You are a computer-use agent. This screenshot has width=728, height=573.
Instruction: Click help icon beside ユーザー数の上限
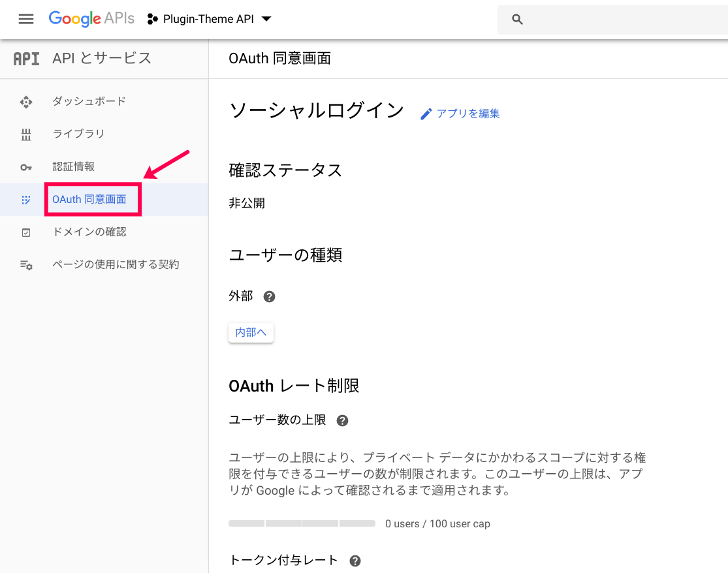click(342, 420)
